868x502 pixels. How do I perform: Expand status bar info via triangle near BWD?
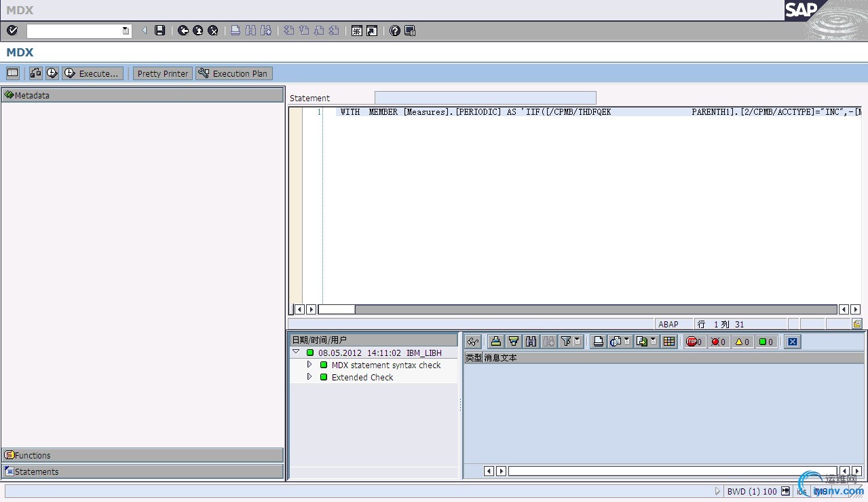[x=718, y=491]
